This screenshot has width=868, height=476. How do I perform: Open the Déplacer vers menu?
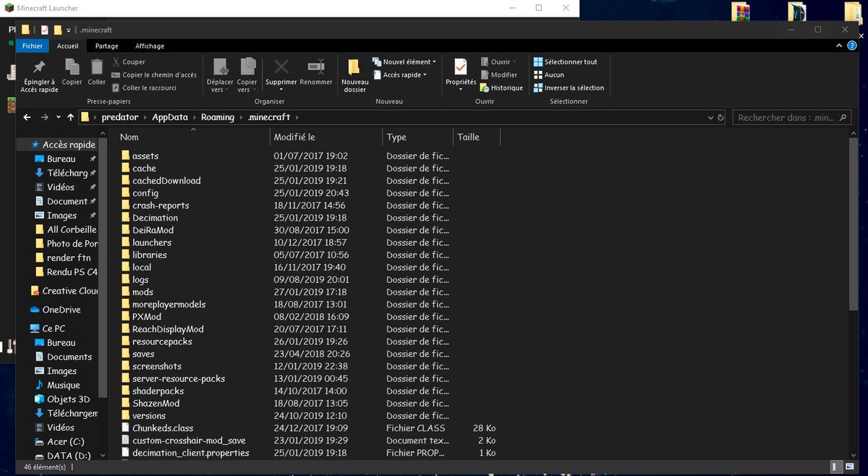click(219, 75)
